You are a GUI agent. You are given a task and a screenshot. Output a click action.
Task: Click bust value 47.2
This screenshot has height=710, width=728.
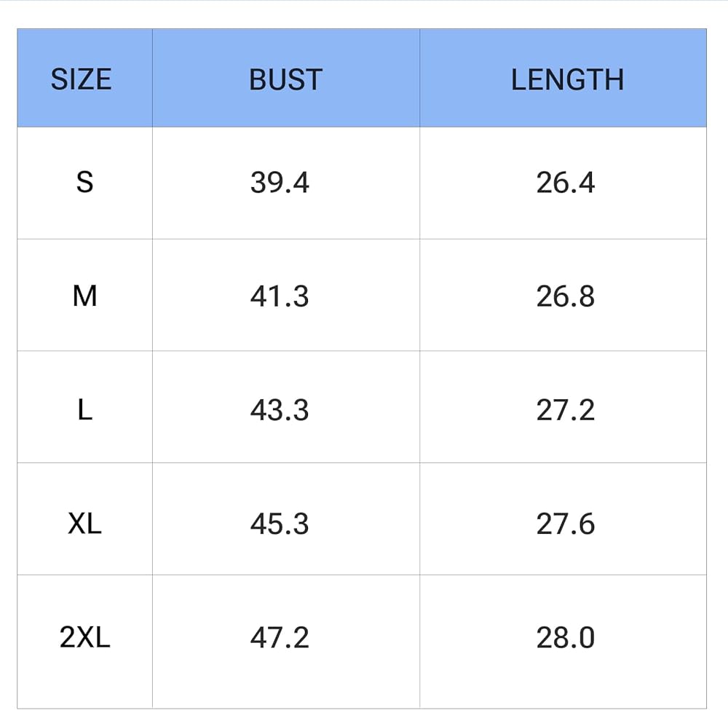pyautogui.click(x=280, y=637)
